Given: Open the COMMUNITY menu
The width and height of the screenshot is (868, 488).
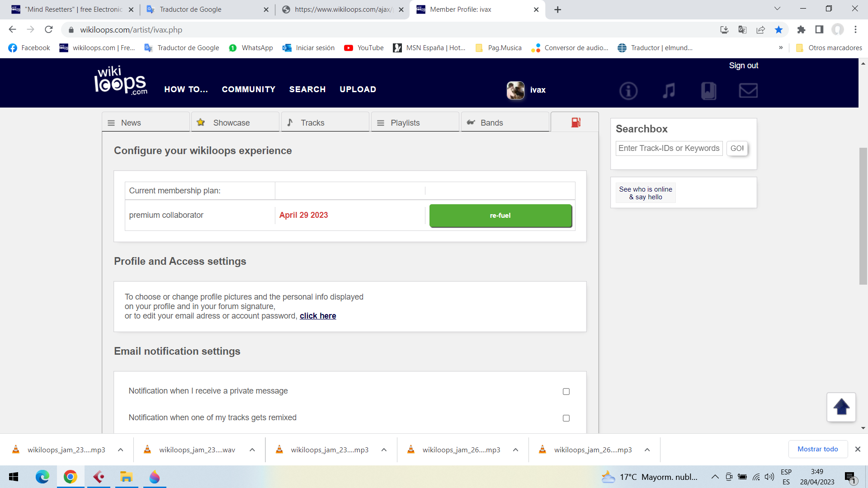Looking at the screenshot, I should tap(248, 89).
